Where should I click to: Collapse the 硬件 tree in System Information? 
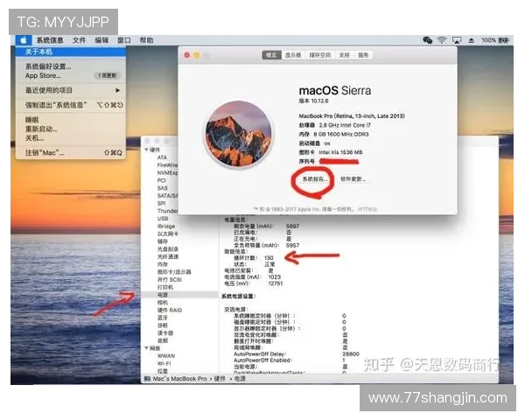pos(146,150)
